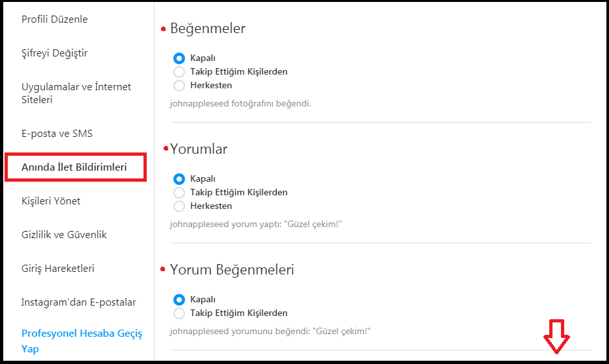Select Kapalı under Beğenmeler
Screen dimensions: 609x364
(180, 58)
